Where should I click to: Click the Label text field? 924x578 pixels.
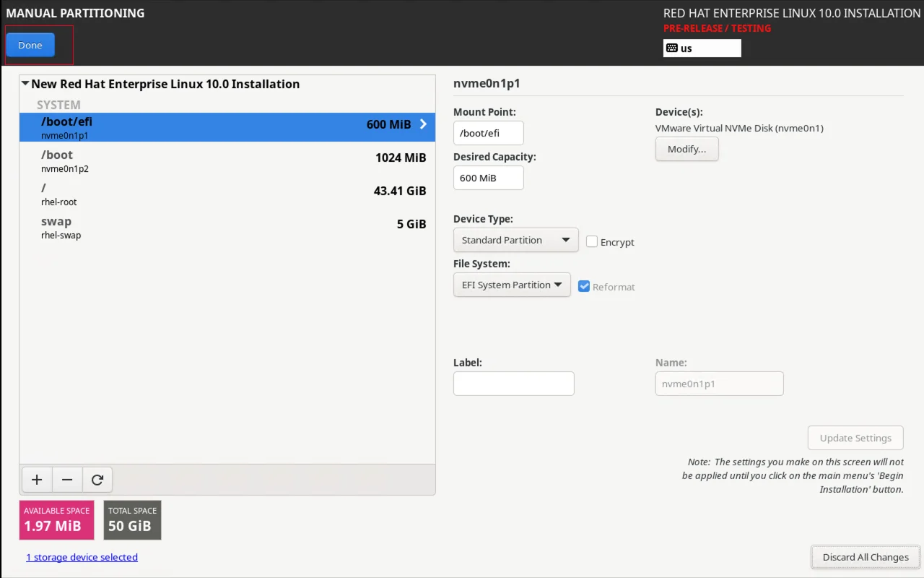[x=514, y=384]
